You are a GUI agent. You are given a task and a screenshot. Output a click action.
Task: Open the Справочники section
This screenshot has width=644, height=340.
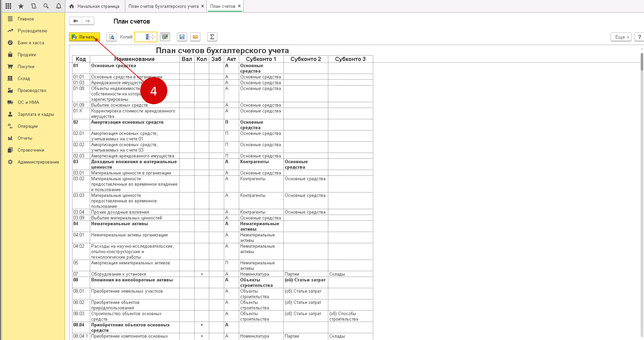tap(31, 150)
